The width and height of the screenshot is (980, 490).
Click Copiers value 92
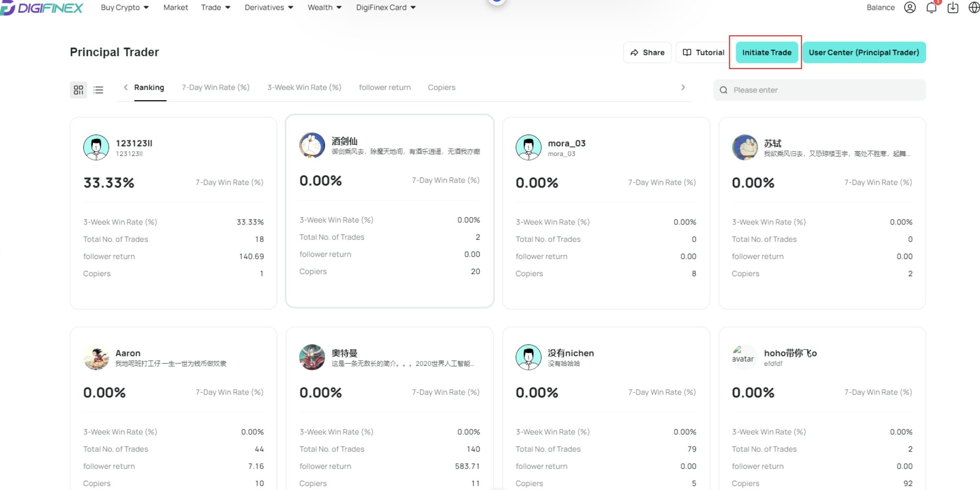coord(908,483)
